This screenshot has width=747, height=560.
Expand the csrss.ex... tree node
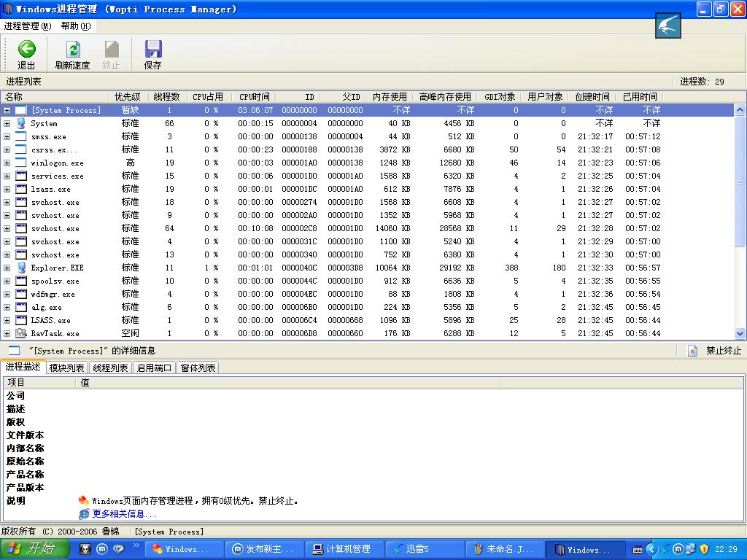tap(7, 149)
